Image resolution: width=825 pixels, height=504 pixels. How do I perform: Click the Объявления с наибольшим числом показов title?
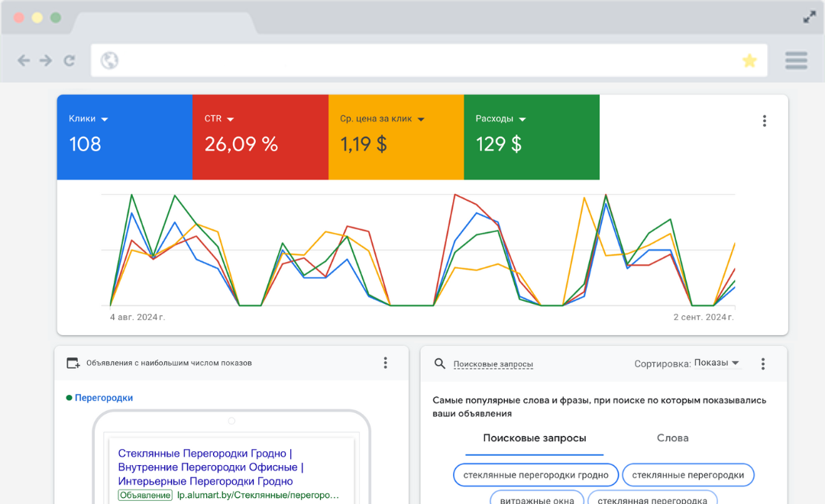click(169, 363)
